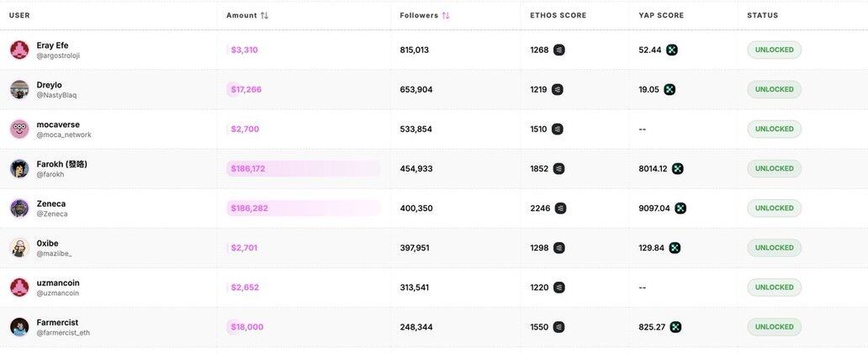Click the Ethos Score column header
Image resolution: width=868 pixels, height=354 pixels.
coord(558,15)
